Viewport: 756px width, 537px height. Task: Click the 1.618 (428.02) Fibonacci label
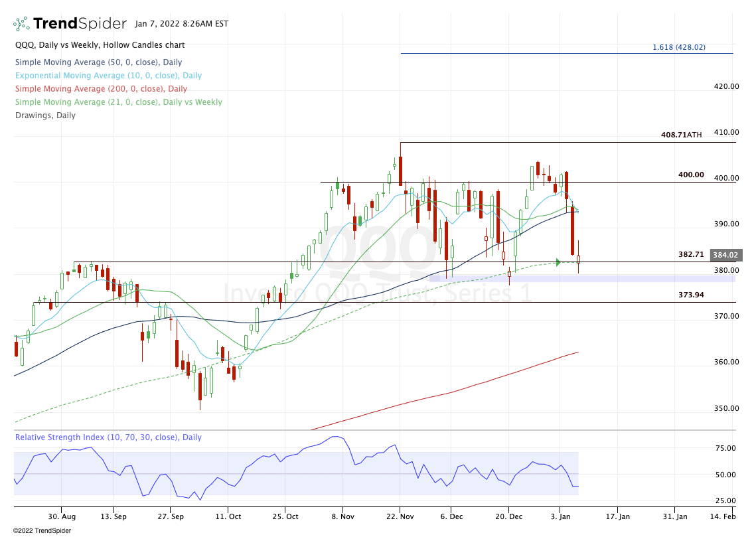(x=679, y=47)
